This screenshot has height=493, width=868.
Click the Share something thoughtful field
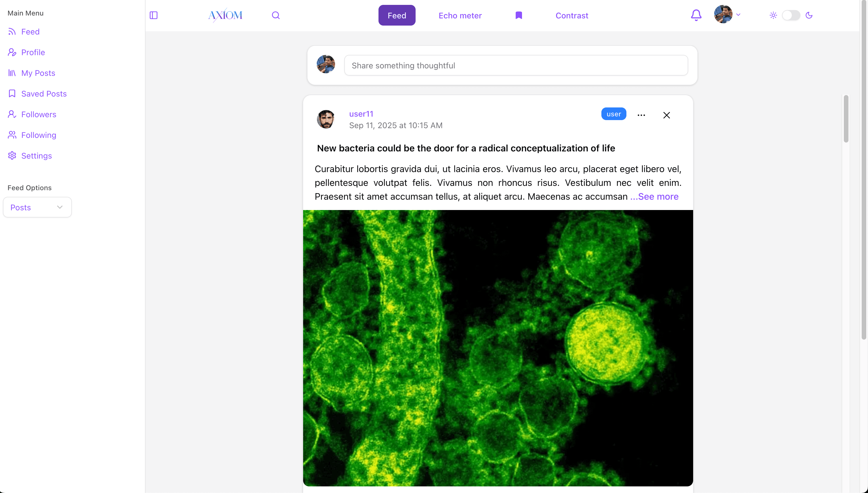tap(515, 65)
